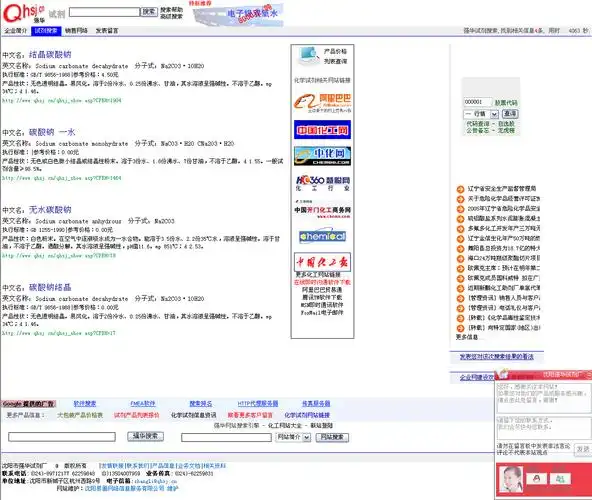Click the empty field left of 强华搜索
Image resolution: width=592 pixels, height=500 pixels.
click(x=62, y=437)
